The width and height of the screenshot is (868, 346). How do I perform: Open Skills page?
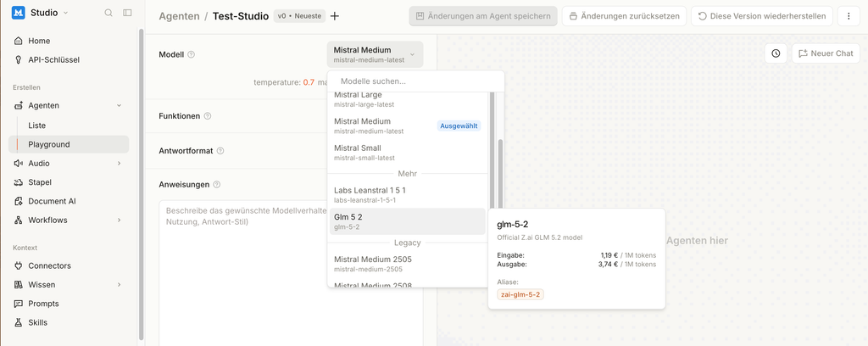pos(69,322)
